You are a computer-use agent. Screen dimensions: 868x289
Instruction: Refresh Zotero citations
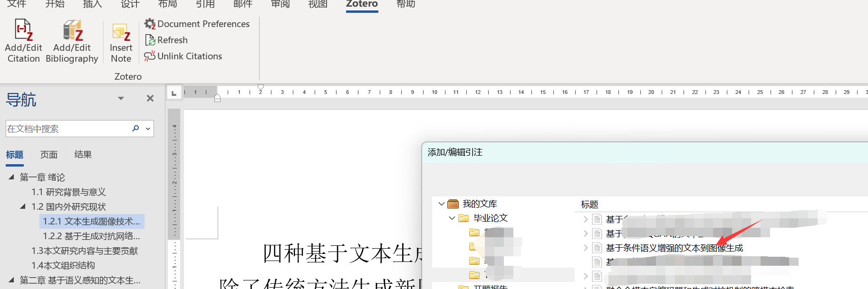click(x=166, y=40)
